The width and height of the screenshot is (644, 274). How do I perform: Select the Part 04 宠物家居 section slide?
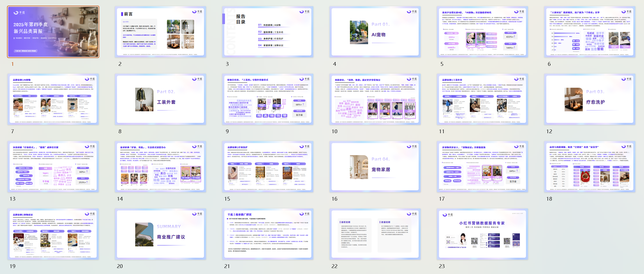coord(375,167)
